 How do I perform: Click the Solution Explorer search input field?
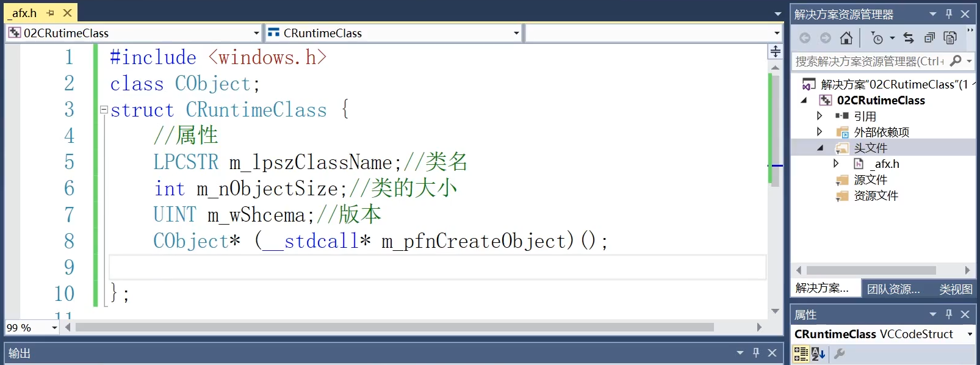click(869, 61)
